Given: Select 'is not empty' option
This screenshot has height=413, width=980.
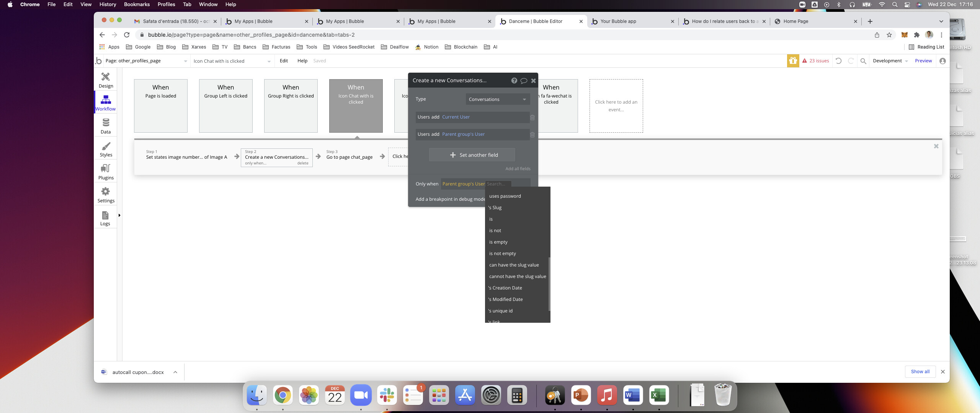Looking at the screenshot, I should (x=502, y=254).
